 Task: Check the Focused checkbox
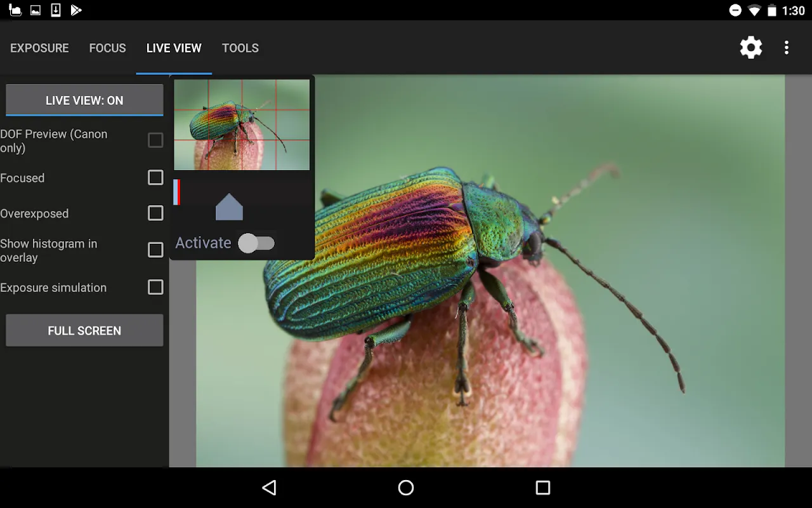pos(155,178)
